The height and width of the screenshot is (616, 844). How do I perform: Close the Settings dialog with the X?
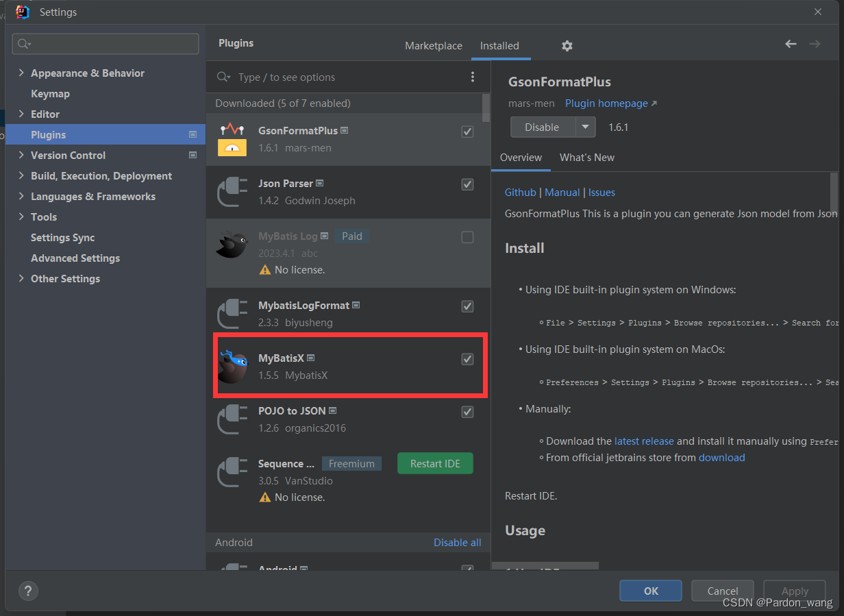(818, 12)
